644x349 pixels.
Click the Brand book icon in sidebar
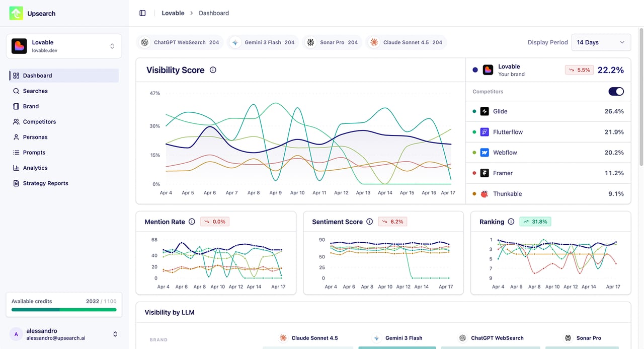(16, 106)
